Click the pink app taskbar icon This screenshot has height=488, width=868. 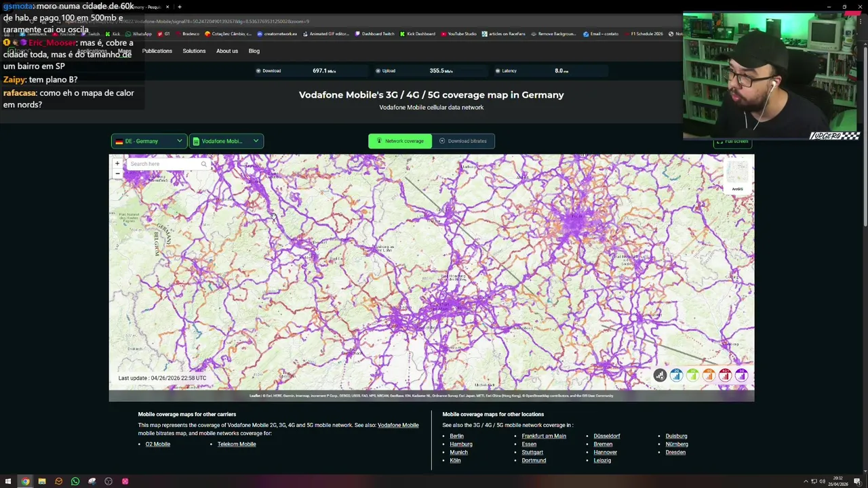pos(125,481)
